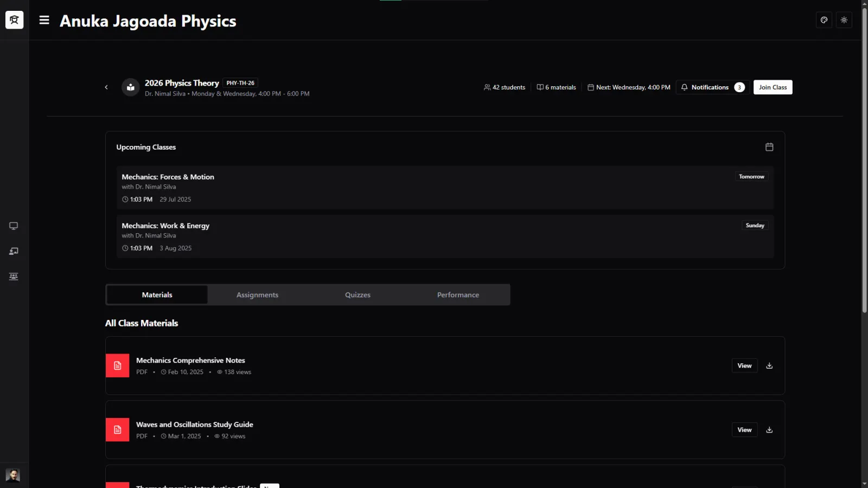Screen dimensions: 868x488
Task: Open the hamburger menu
Action: [44, 20]
